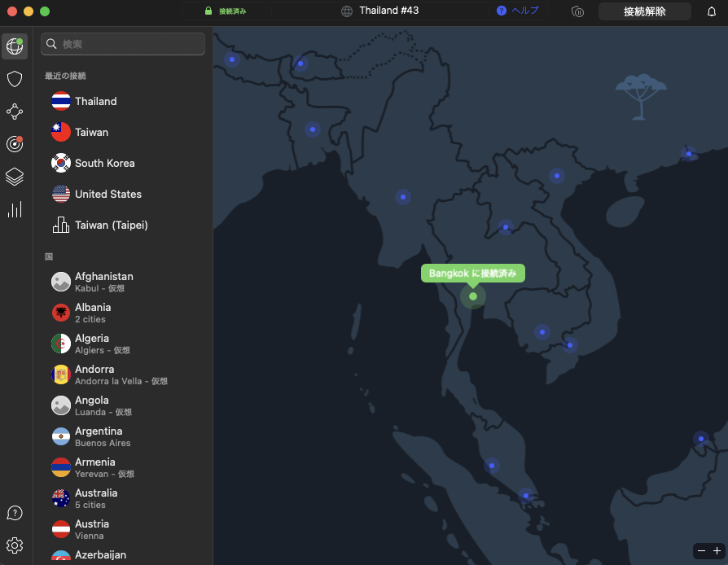Select South Korea from recent connections

pos(104,163)
